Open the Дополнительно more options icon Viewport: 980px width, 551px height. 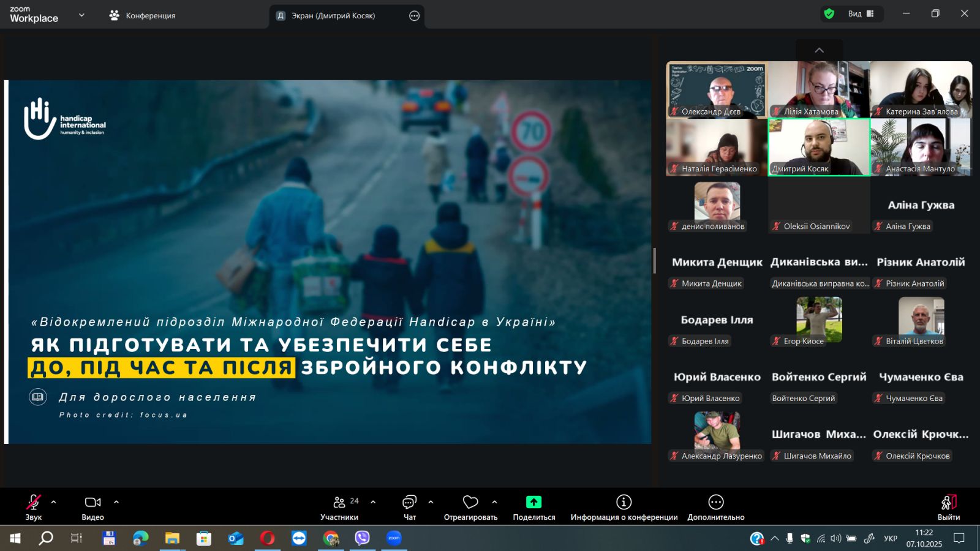pos(715,503)
